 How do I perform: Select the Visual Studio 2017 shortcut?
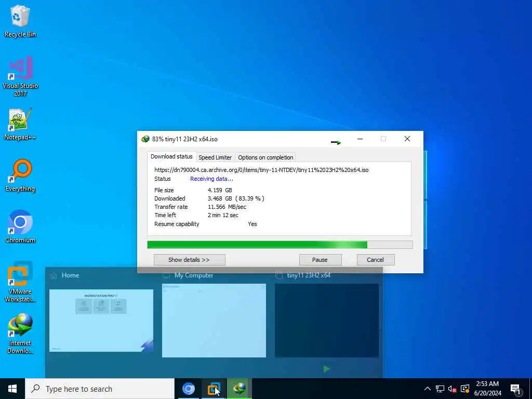(20, 76)
